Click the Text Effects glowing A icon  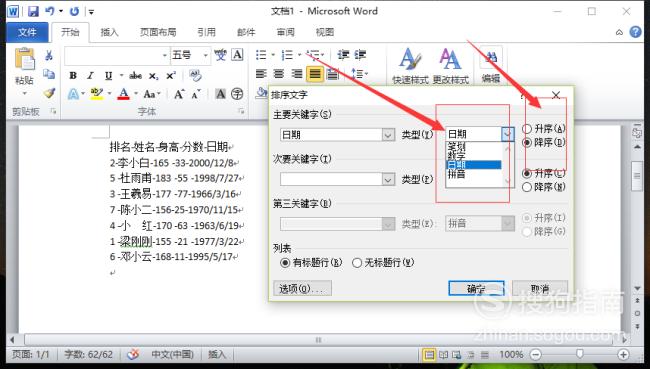[73, 94]
